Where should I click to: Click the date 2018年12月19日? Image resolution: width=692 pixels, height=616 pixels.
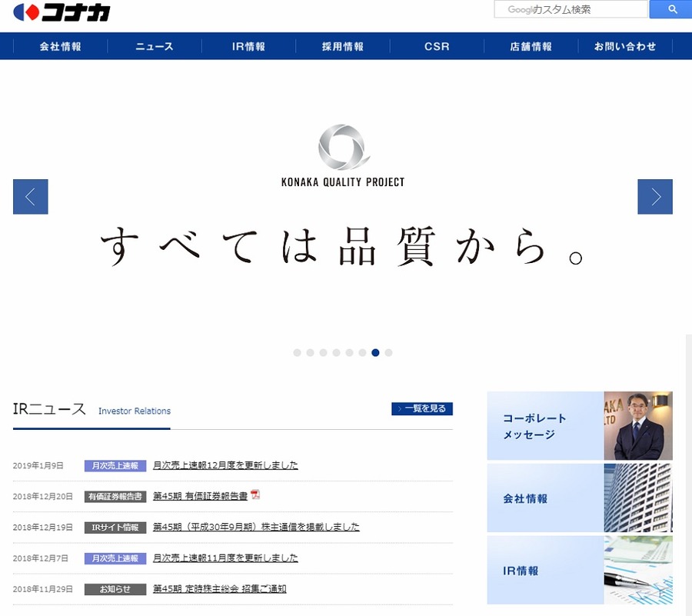point(43,528)
